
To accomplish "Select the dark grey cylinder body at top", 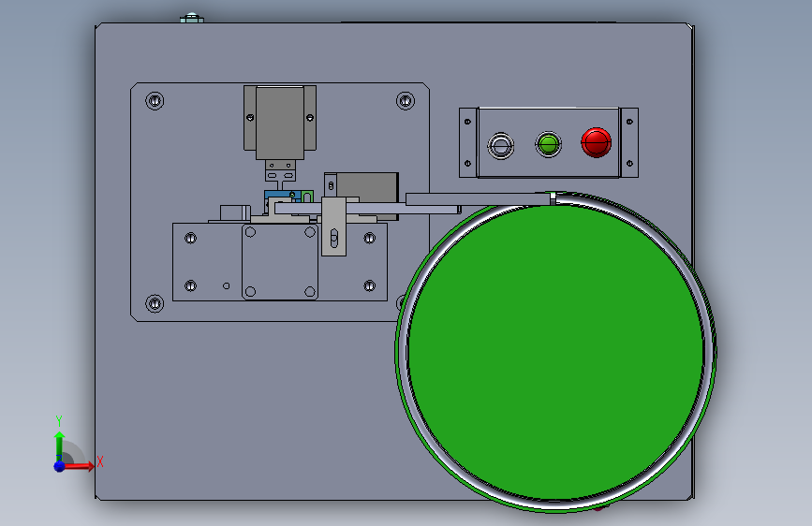I will (280, 123).
